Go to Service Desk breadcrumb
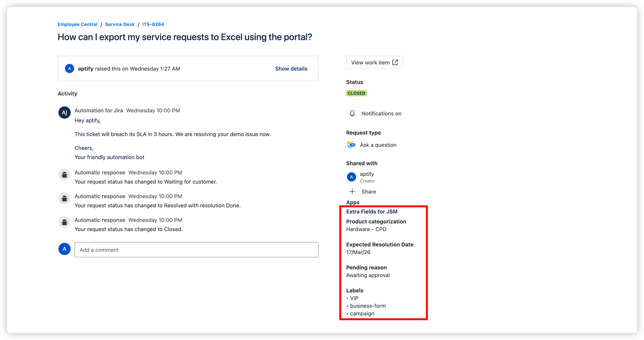Viewport: 644px width, 340px height. 120,24
